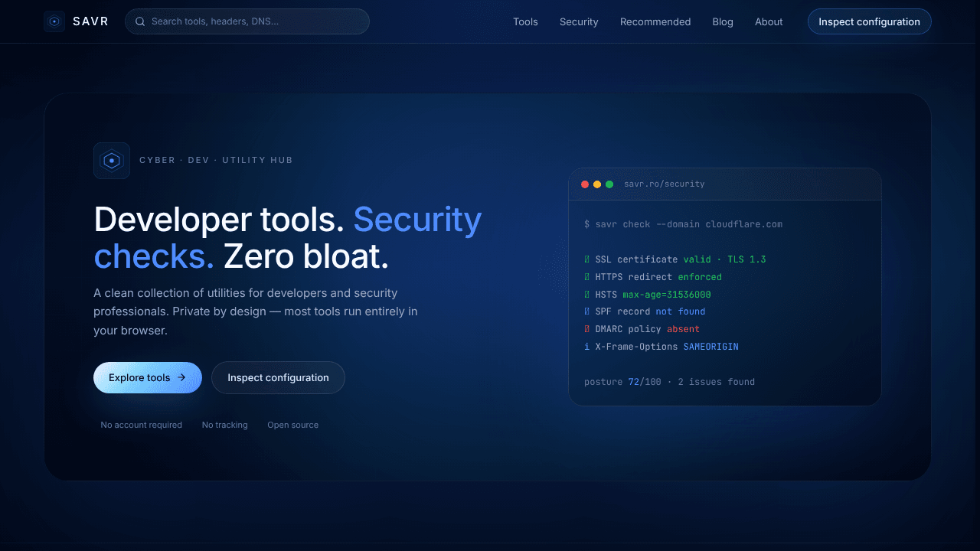The width and height of the screenshot is (980, 551).
Task: Click the green dot in terminal window
Action: [609, 184]
